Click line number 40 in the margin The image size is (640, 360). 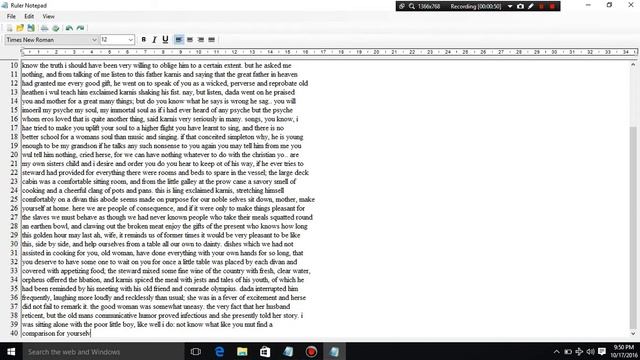click(14, 333)
